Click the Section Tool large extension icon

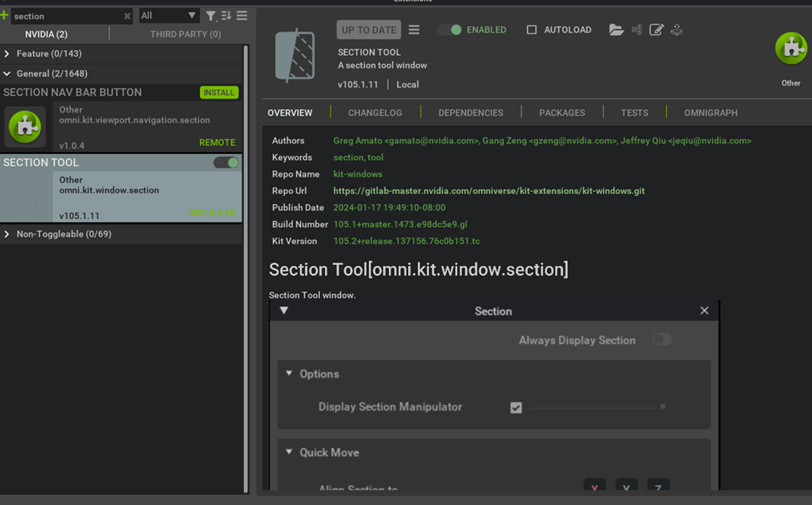(x=295, y=55)
